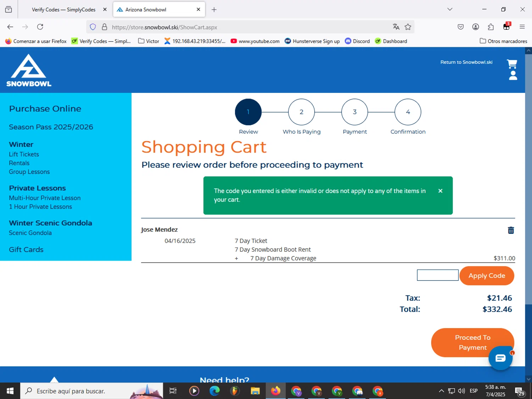Open Firefox from the taskbar

(x=276, y=391)
